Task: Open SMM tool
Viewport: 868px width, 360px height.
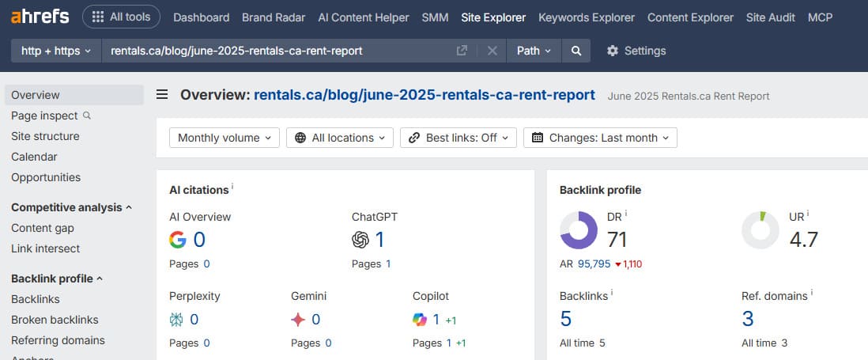Action: pyautogui.click(x=435, y=17)
